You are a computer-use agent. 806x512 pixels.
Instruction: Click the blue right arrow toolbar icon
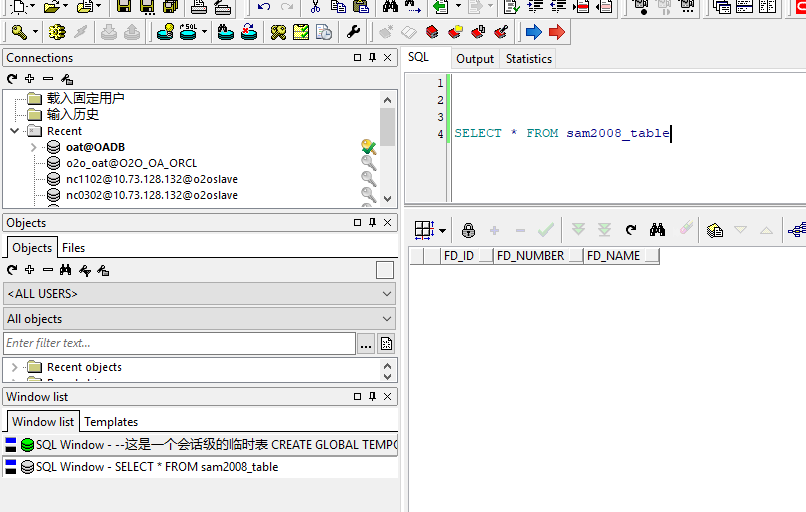pyautogui.click(x=534, y=32)
